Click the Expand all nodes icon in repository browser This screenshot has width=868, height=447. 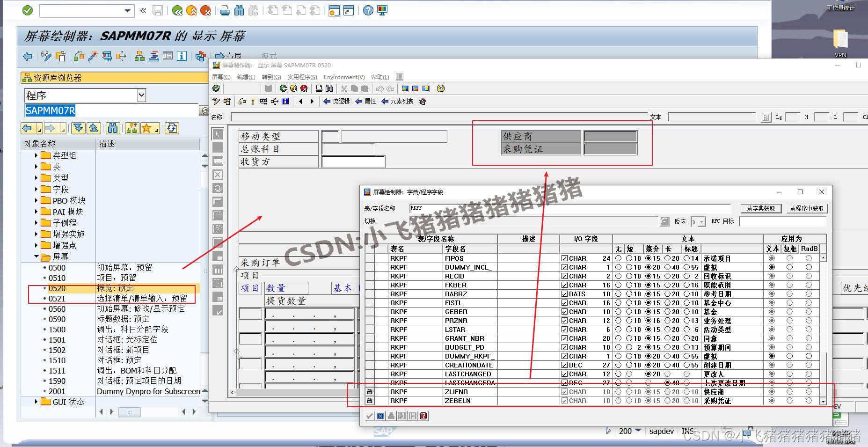79,128
